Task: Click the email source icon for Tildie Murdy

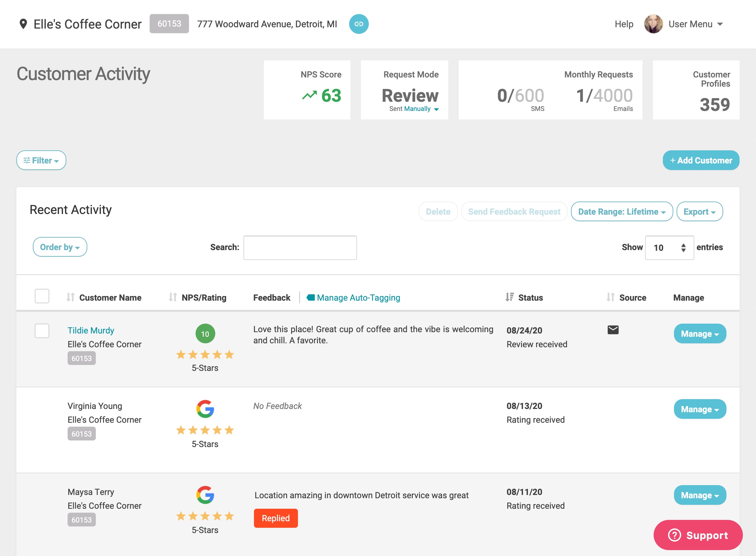Action: [x=613, y=330]
